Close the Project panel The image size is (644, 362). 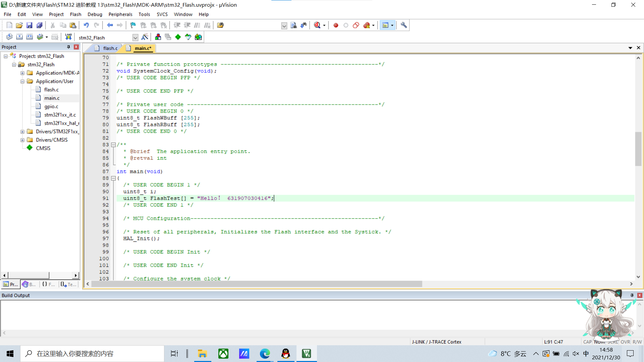(76, 47)
